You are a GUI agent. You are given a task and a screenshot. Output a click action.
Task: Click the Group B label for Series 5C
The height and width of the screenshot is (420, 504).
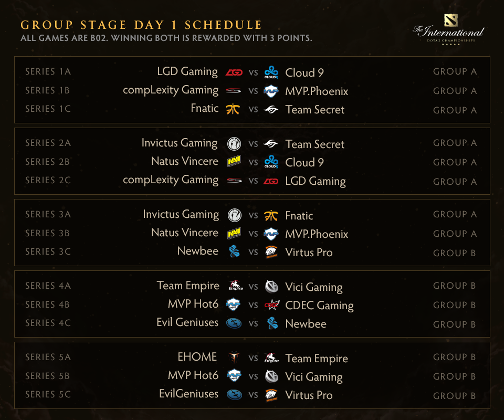click(455, 395)
